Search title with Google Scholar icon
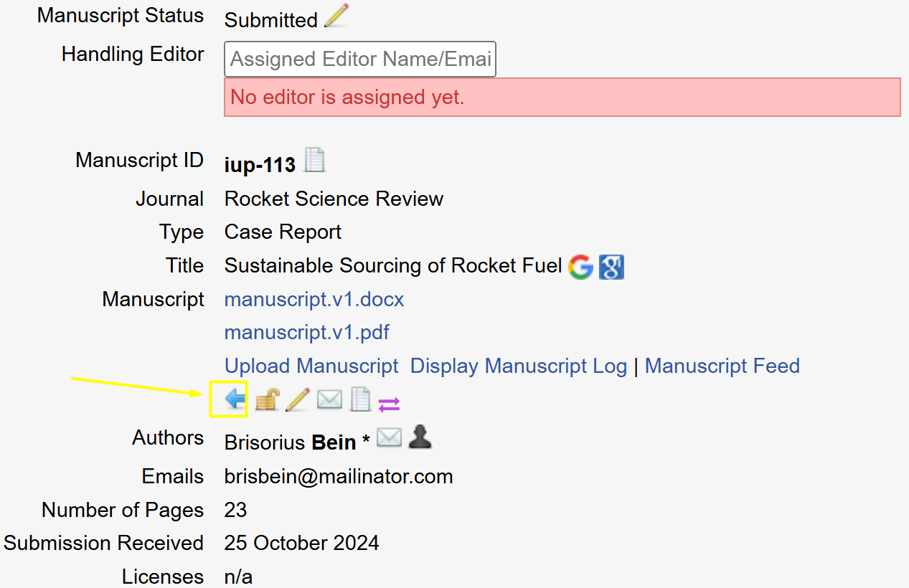Image resolution: width=909 pixels, height=588 pixels. pos(611,267)
